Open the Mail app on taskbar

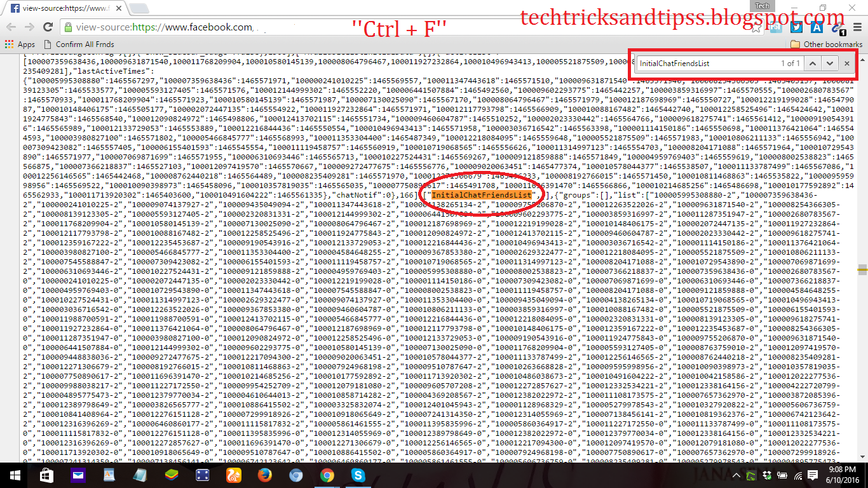[78, 475]
